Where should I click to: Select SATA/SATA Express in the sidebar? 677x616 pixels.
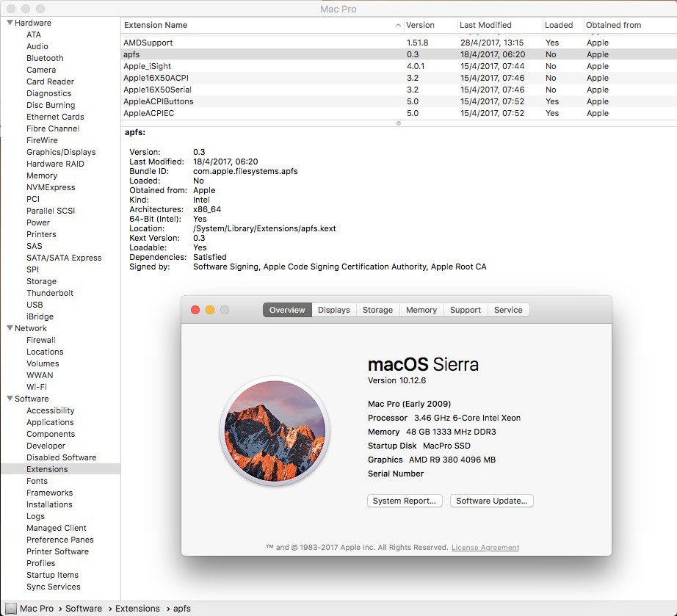(64, 258)
